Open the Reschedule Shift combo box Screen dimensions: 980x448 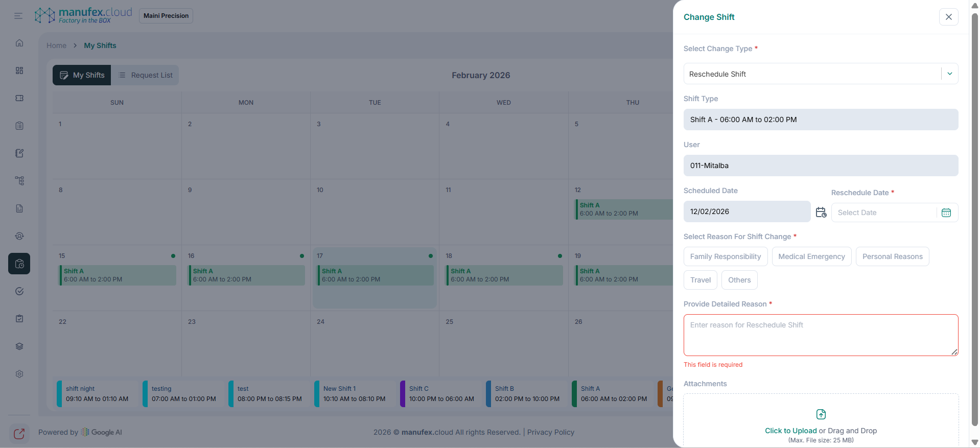pos(821,74)
